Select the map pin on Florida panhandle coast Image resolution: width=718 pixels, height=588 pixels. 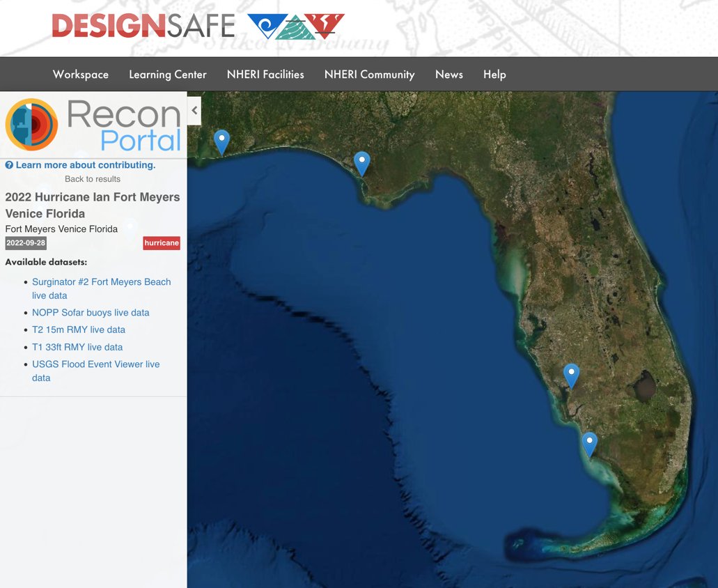[361, 164]
